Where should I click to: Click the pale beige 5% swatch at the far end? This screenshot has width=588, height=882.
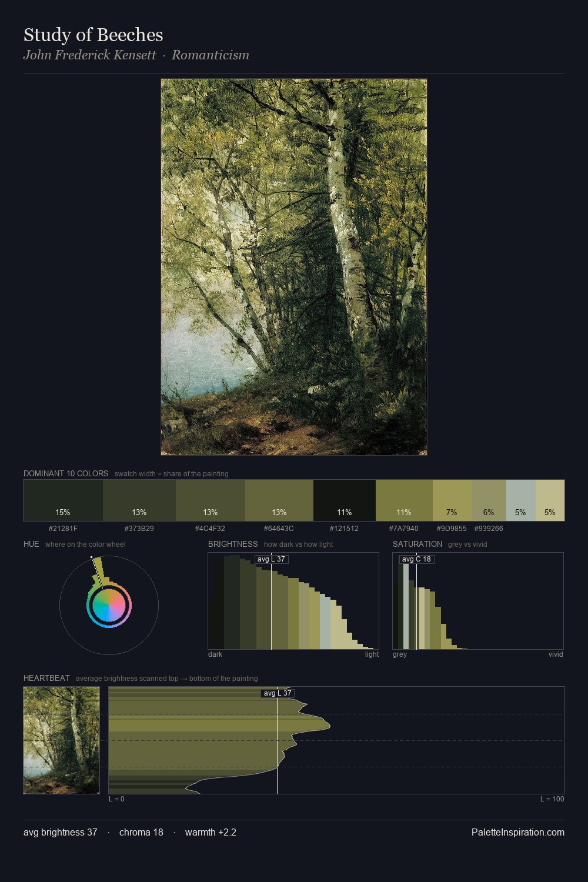tap(550, 500)
